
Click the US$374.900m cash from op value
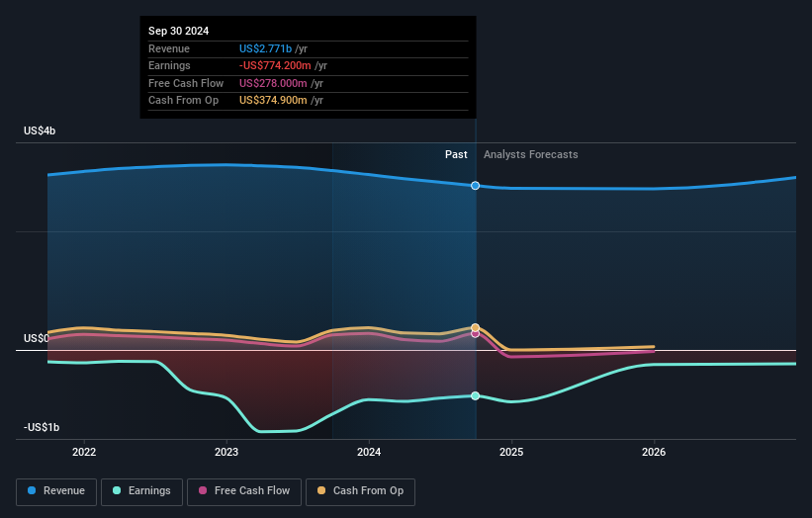pyautogui.click(x=273, y=101)
